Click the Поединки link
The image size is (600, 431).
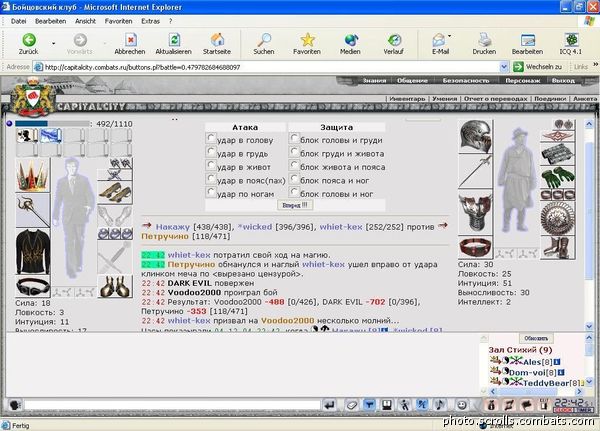(x=550, y=99)
